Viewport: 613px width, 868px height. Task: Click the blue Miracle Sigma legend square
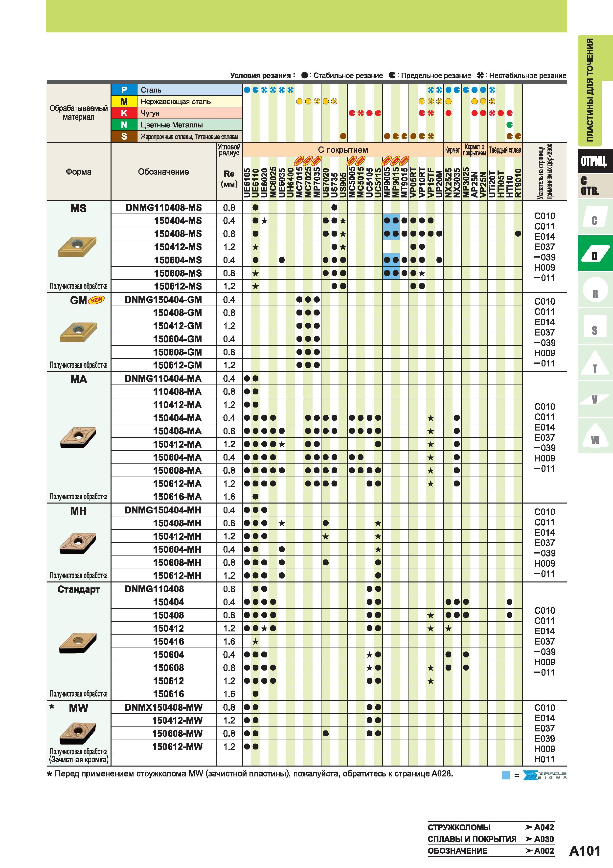point(506,775)
